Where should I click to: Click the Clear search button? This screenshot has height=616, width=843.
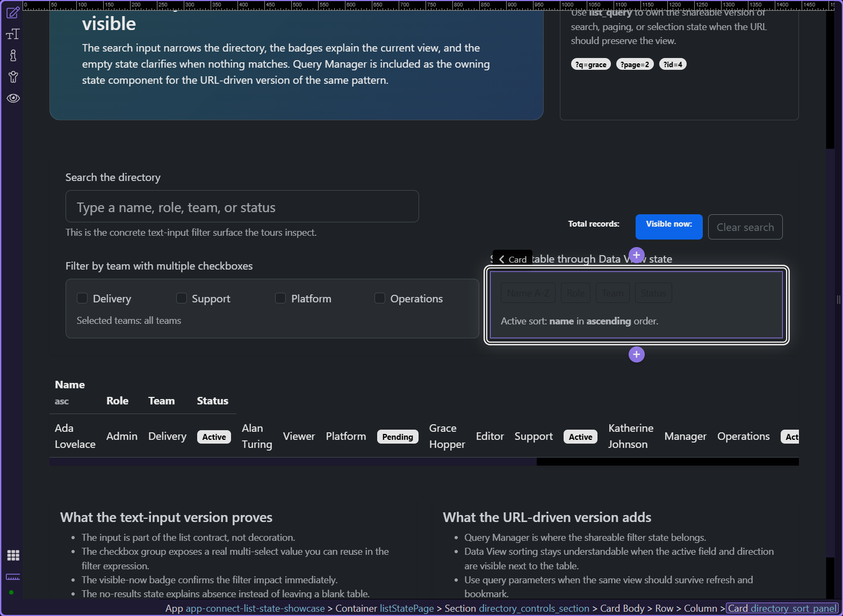(745, 227)
